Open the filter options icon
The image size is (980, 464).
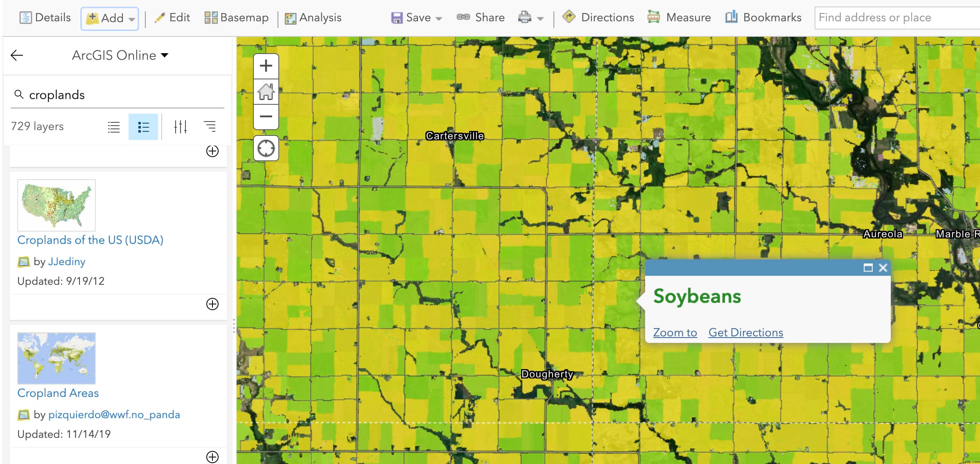(x=180, y=127)
